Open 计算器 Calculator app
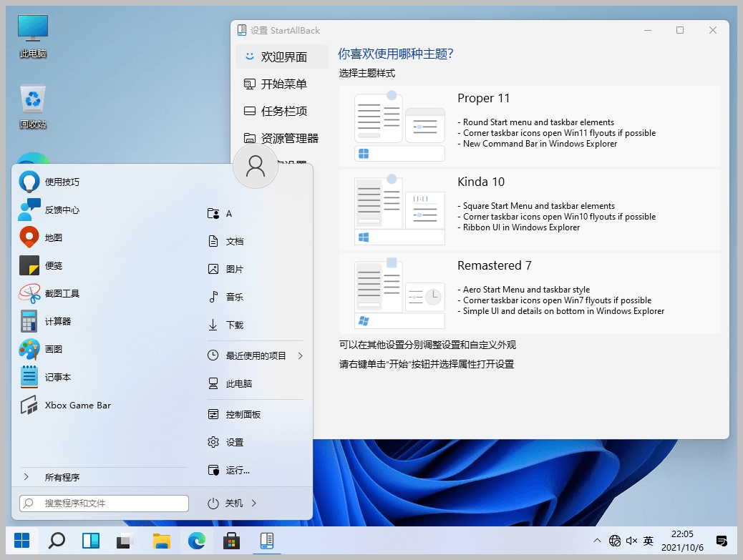Screen dimensions: 743x560 click(x=46, y=321)
